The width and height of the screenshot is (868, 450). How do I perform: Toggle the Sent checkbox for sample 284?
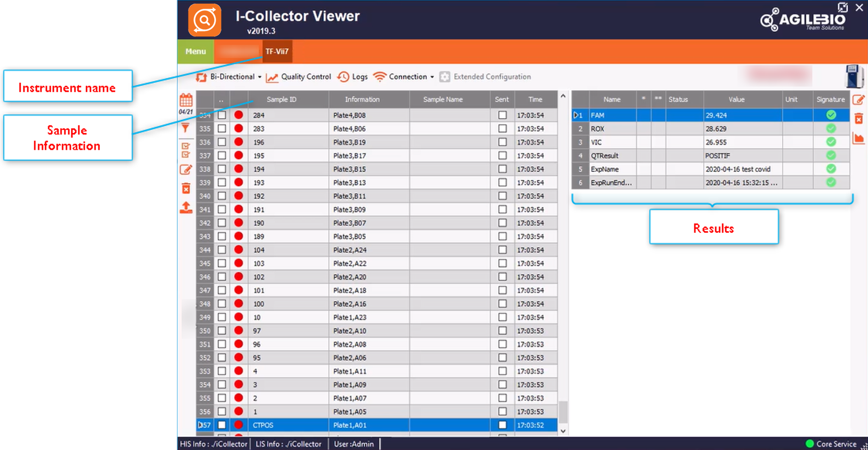pyautogui.click(x=502, y=115)
